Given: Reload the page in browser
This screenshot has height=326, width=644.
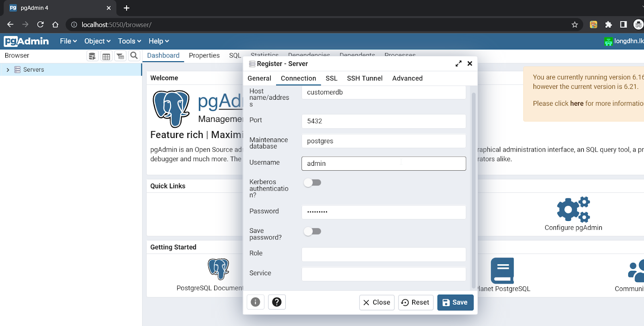Looking at the screenshot, I should point(40,25).
